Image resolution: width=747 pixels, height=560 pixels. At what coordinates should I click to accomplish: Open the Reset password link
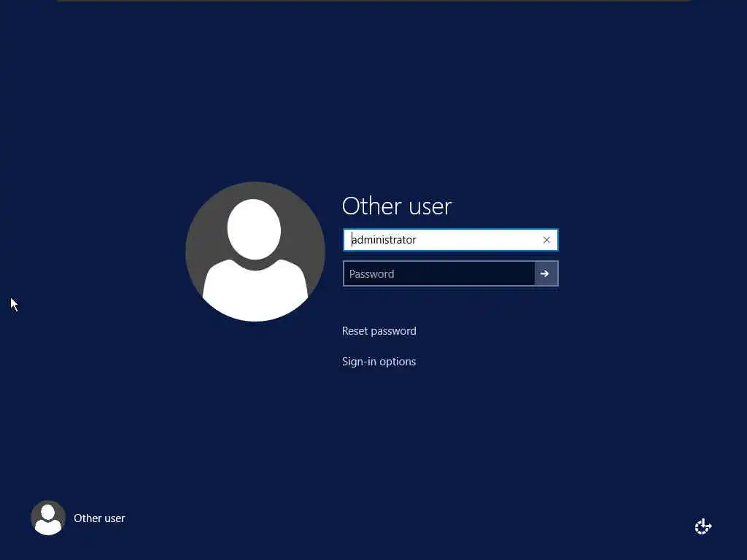[379, 331]
